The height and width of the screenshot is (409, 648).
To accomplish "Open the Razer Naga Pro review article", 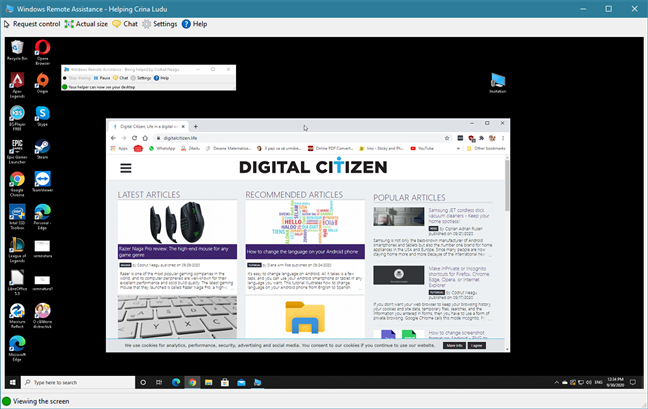I will pyautogui.click(x=177, y=252).
